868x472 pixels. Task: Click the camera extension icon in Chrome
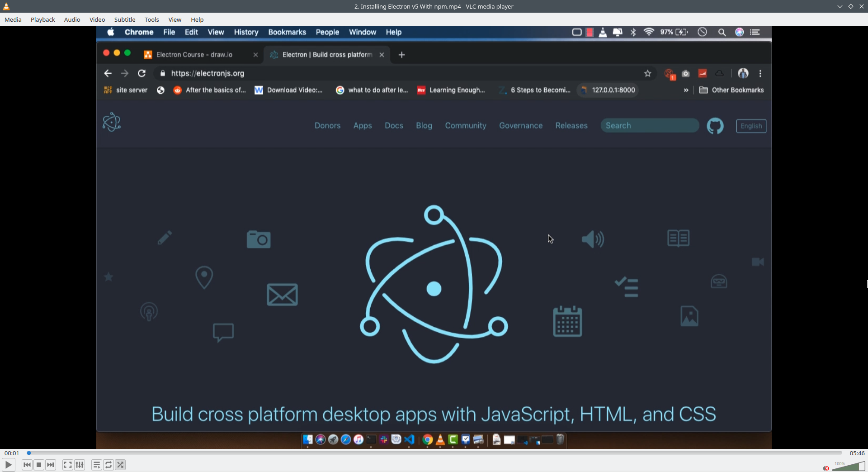(686, 73)
